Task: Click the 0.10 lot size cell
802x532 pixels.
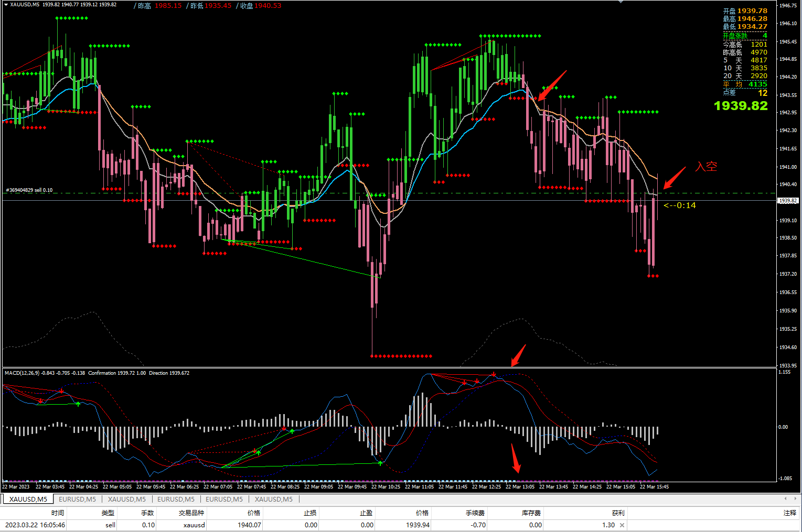Action: coord(148,525)
